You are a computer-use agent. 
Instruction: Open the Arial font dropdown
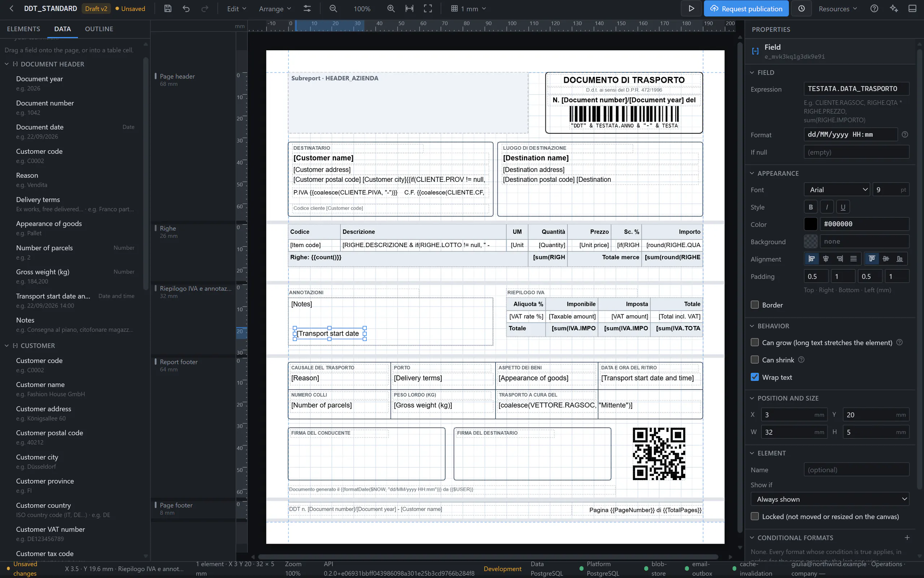coord(837,190)
